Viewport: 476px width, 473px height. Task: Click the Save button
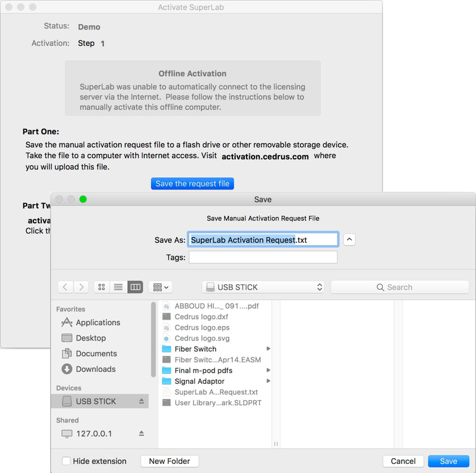448,461
